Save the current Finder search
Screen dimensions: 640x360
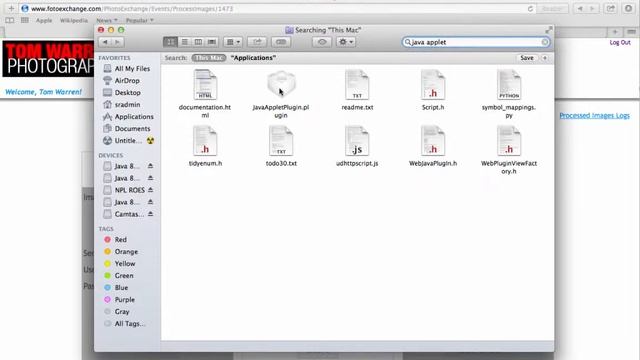[527, 58]
